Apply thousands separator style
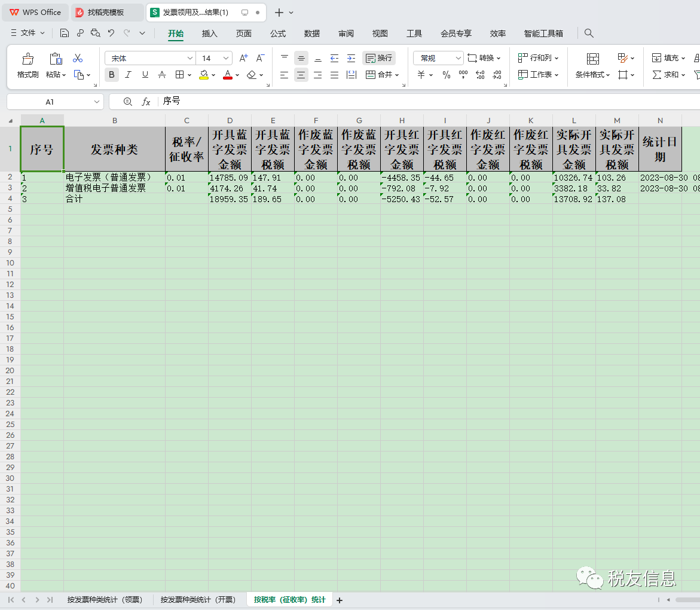The image size is (700, 610). [463, 75]
